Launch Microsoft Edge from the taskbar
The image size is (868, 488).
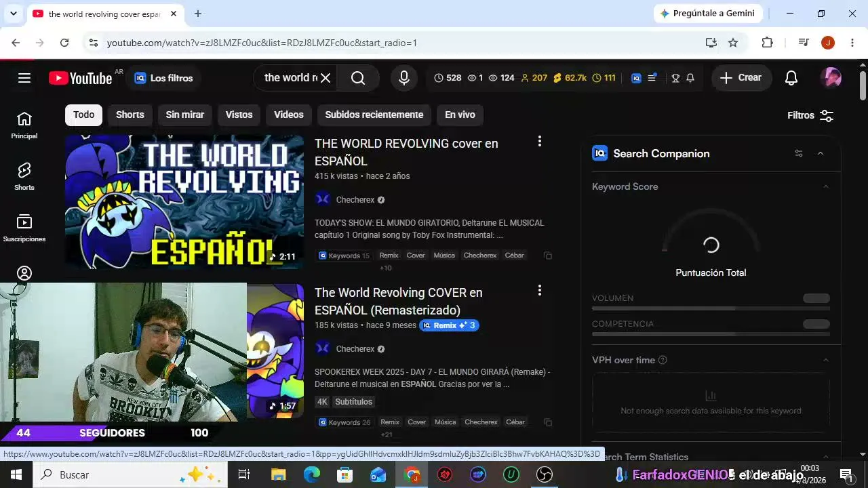pos(312,474)
